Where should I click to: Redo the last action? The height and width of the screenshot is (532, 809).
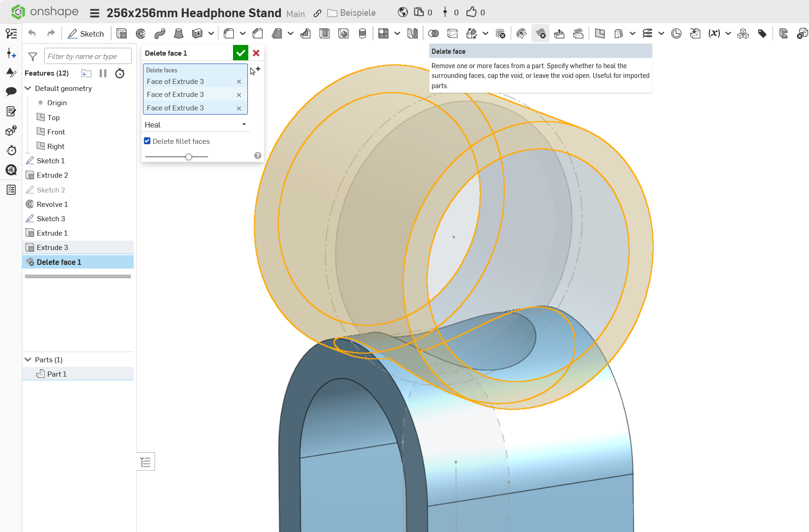point(51,33)
